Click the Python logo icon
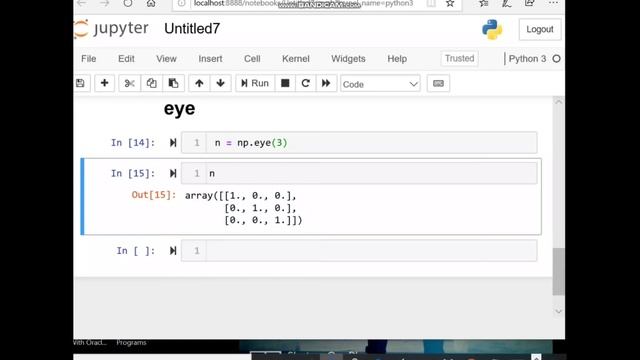Viewport: 640px width, 360px height. [x=492, y=29]
